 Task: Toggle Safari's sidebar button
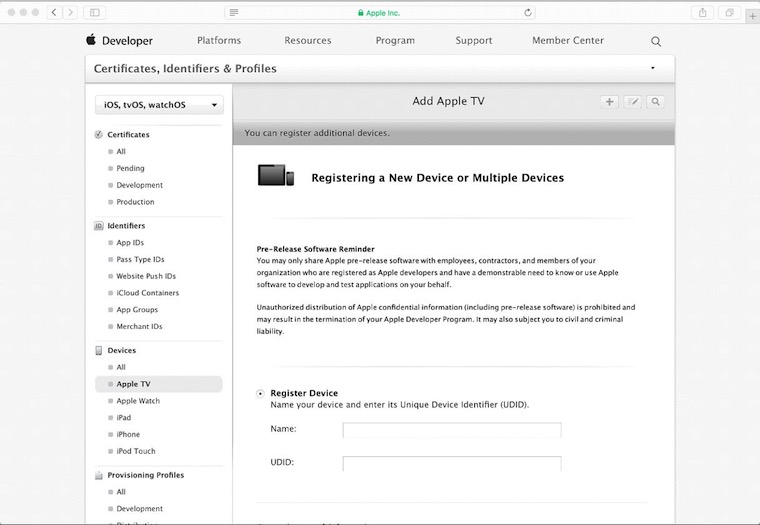pyautogui.click(x=95, y=13)
